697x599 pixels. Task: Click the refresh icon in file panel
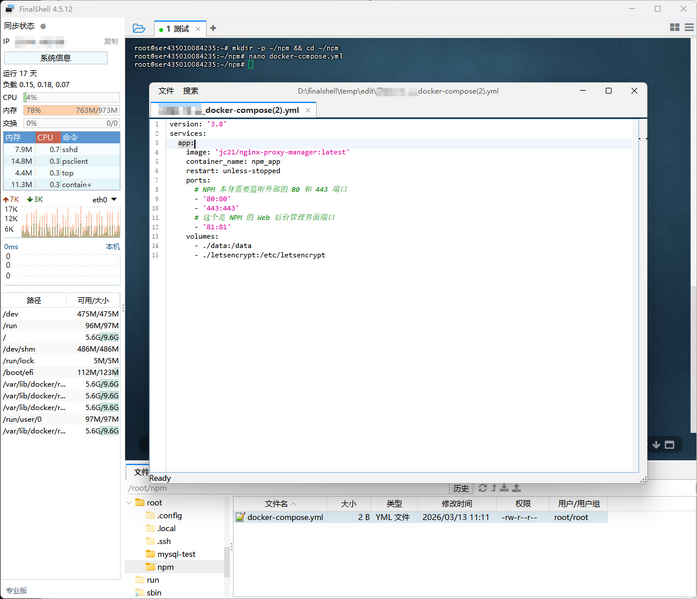pyautogui.click(x=482, y=488)
